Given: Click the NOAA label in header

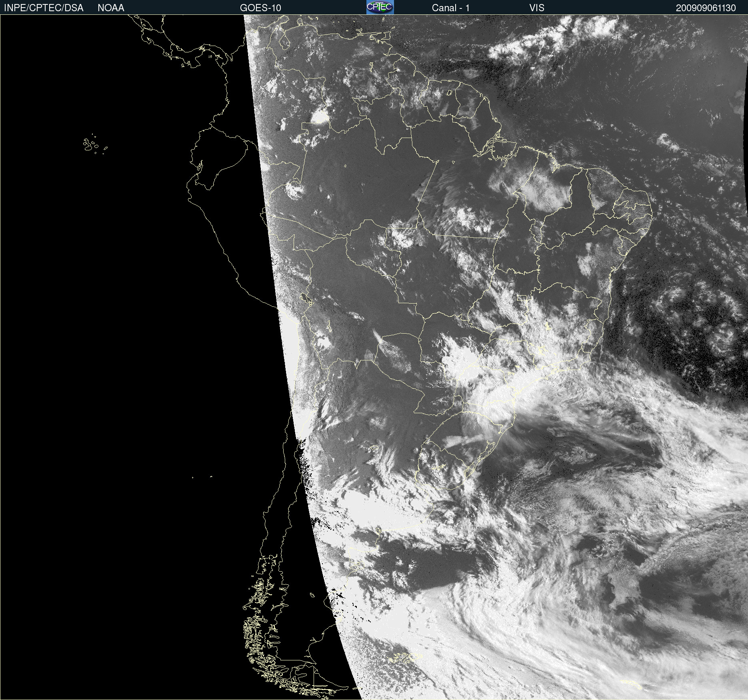Looking at the screenshot, I should coord(111,8).
